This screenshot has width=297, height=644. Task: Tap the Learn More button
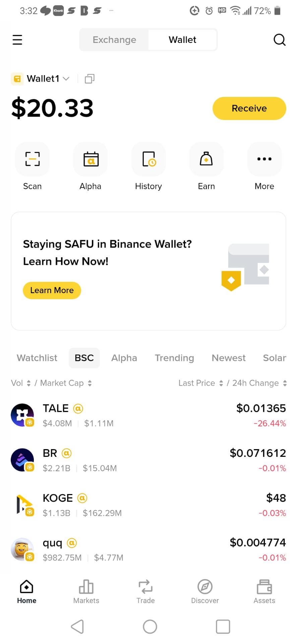tap(52, 290)
